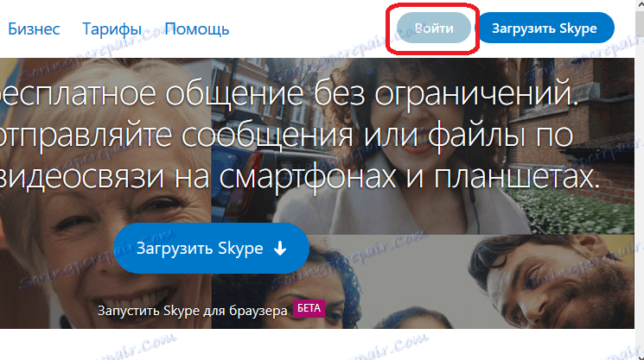Click the scrollbar up arrow
The image size is (644, 360).
640,3
